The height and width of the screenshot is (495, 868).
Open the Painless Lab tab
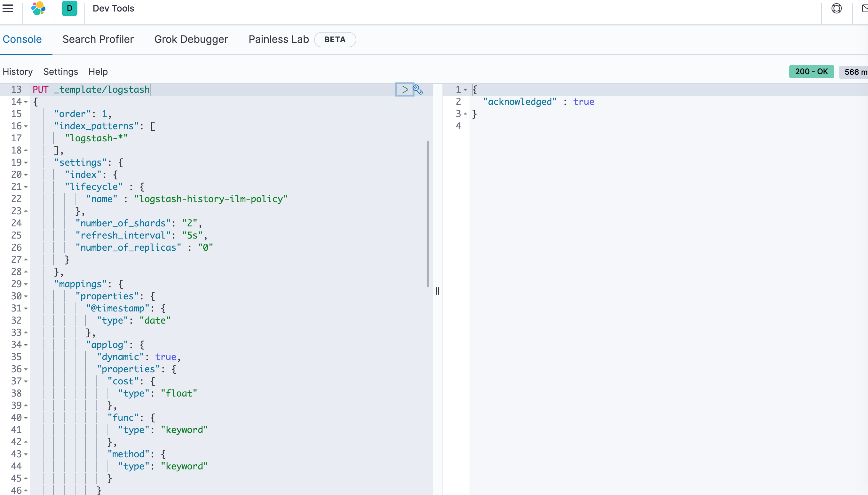[279, 39]
